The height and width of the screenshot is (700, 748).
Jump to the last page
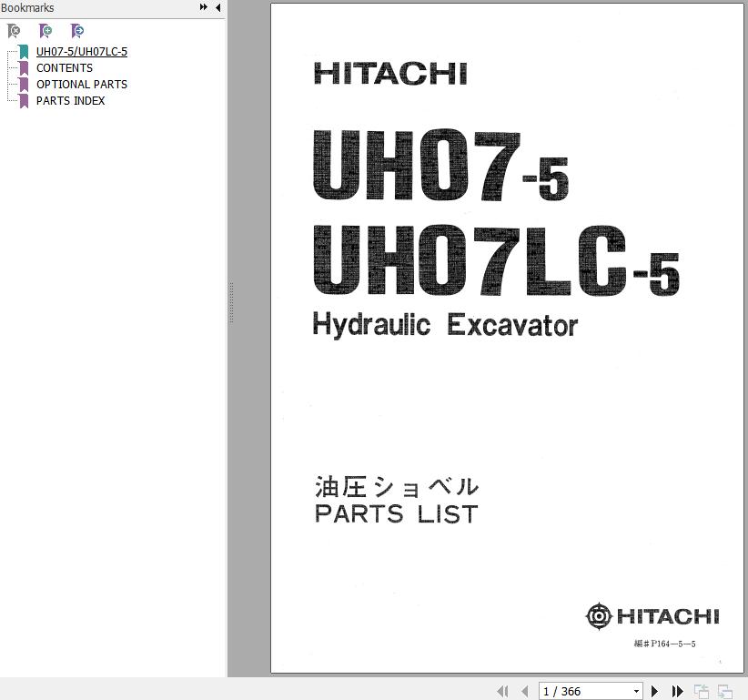click(677, 691)
